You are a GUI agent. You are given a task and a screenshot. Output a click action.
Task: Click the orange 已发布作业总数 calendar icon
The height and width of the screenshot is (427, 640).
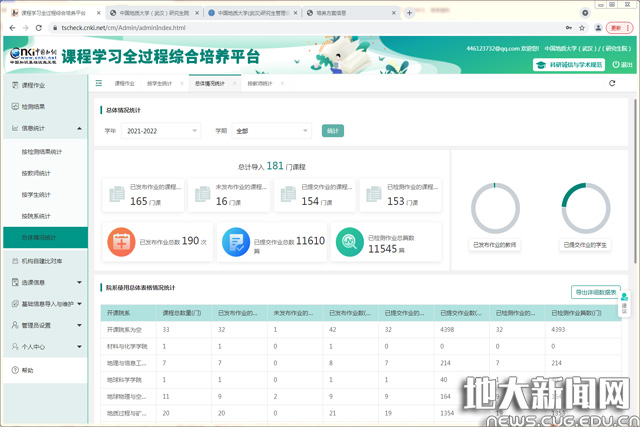click(x=123, y=241)
